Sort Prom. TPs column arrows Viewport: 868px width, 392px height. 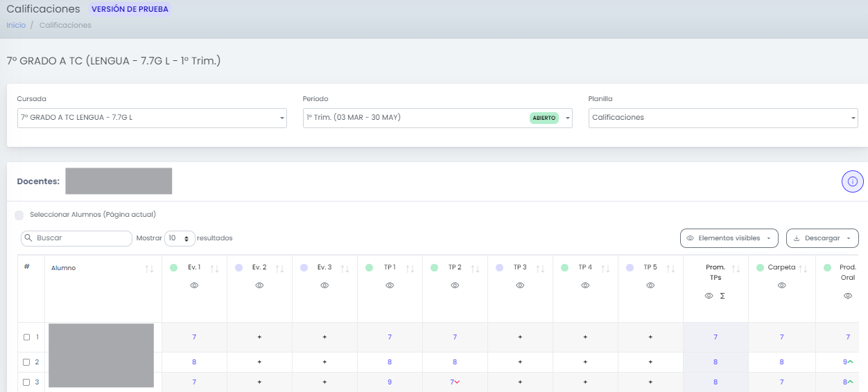(x=736, y=269)
